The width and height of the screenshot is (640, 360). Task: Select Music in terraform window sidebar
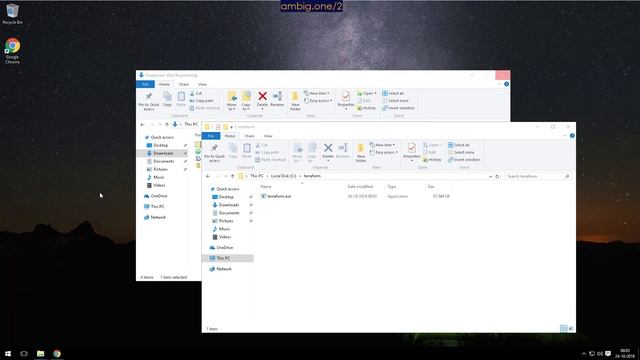[x=224, y=229]
